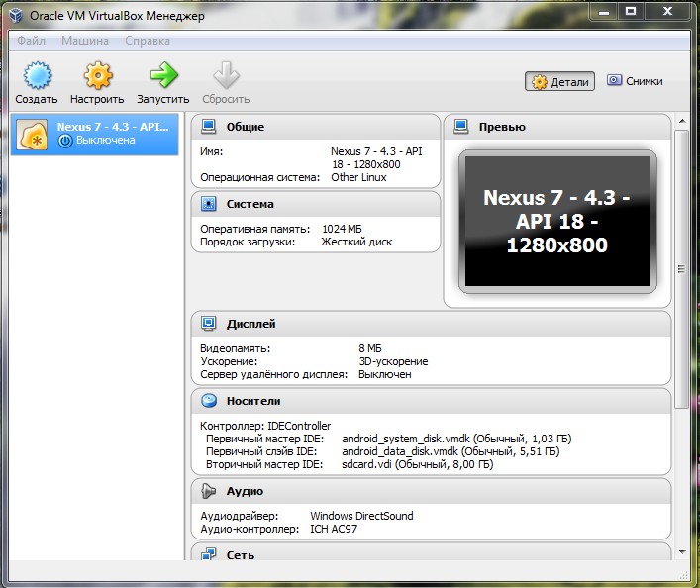Click the Nexus 7 preview thumbnail
This screenshot has height=588, width=700.
(x=557, y=222)
